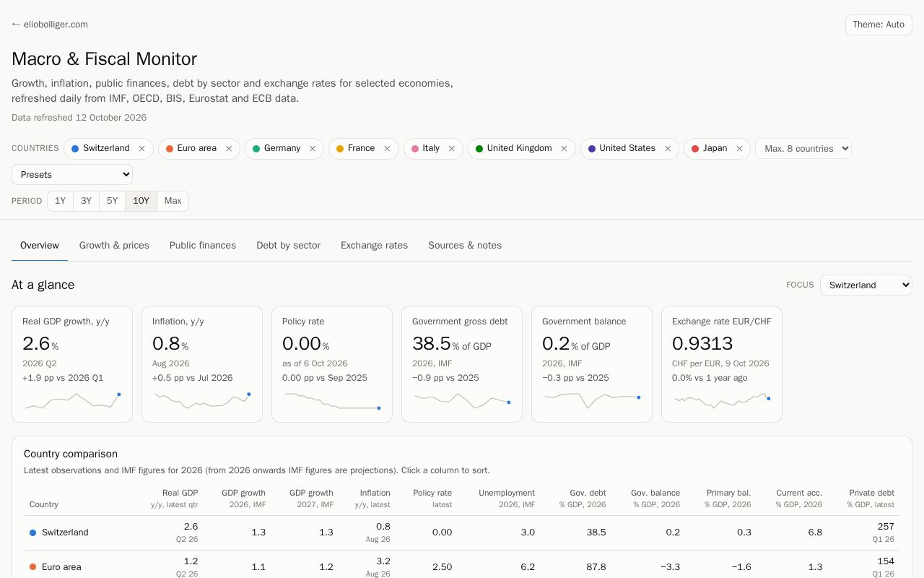
Task: Sort table by Inflation column
Action: [372, 499]
